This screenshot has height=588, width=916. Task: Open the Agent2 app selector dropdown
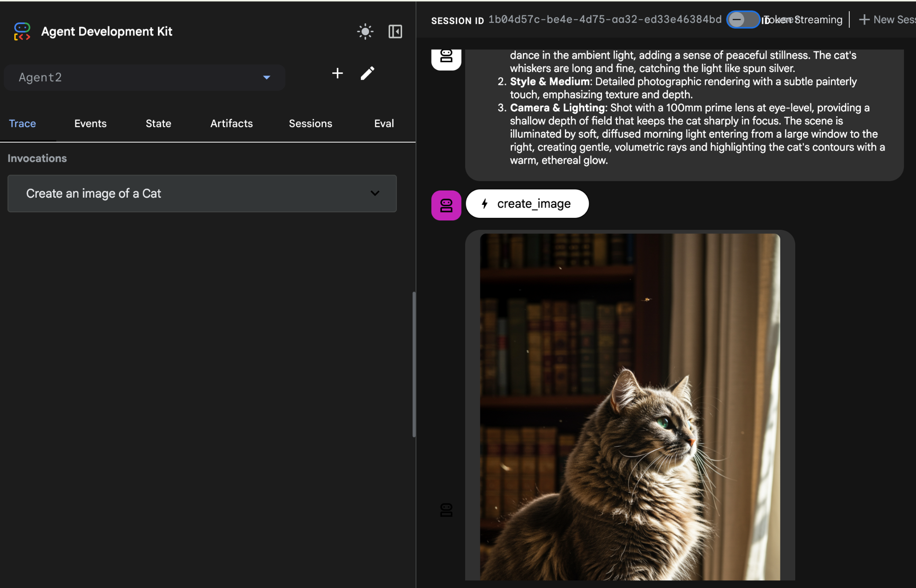(x=144, y=78)
